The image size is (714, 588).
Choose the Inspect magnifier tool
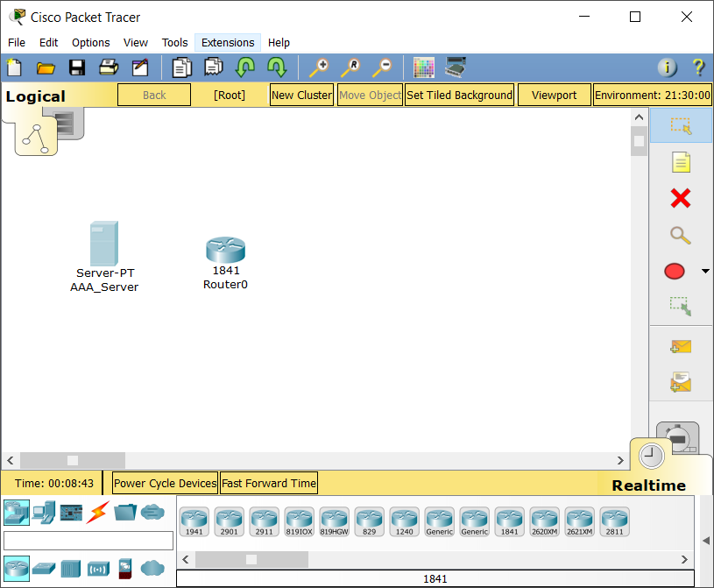point(681,236)
